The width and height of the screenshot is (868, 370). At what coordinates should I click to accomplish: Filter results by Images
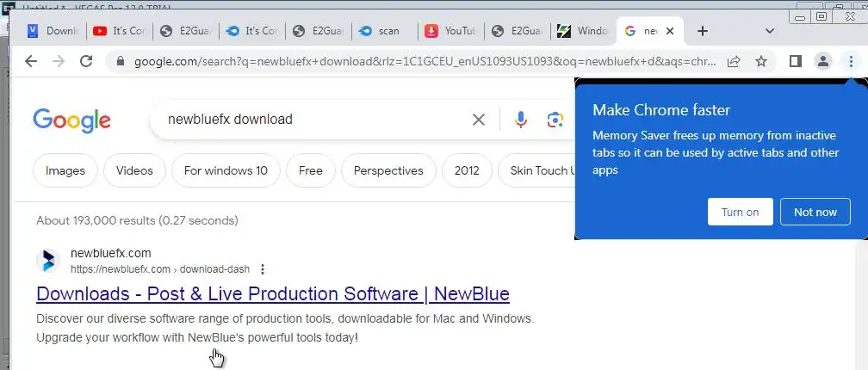[x=65, y=170]
